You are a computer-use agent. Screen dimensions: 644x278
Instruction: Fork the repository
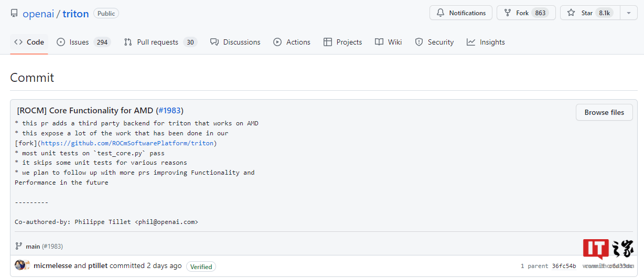[526, 13]
